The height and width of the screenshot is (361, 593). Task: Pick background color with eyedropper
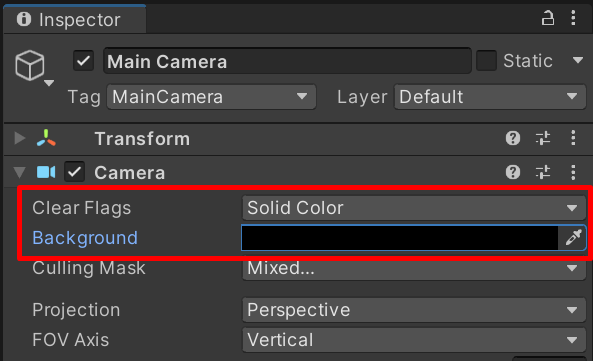tap(573, 238)
